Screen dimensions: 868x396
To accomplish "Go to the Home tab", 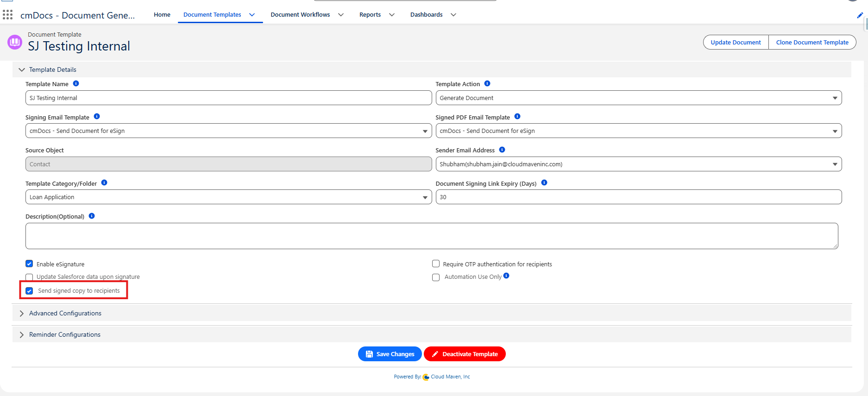I will point(162,15).
